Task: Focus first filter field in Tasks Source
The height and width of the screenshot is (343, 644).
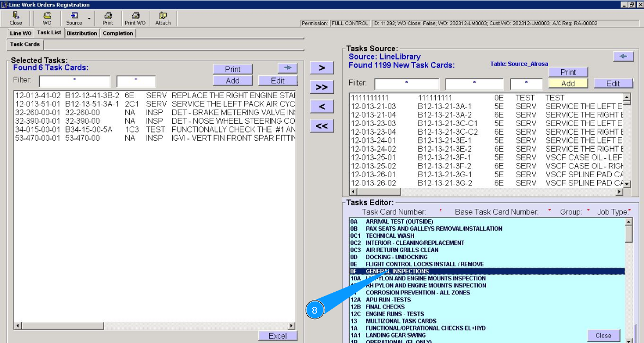Action: click(406, 85)
